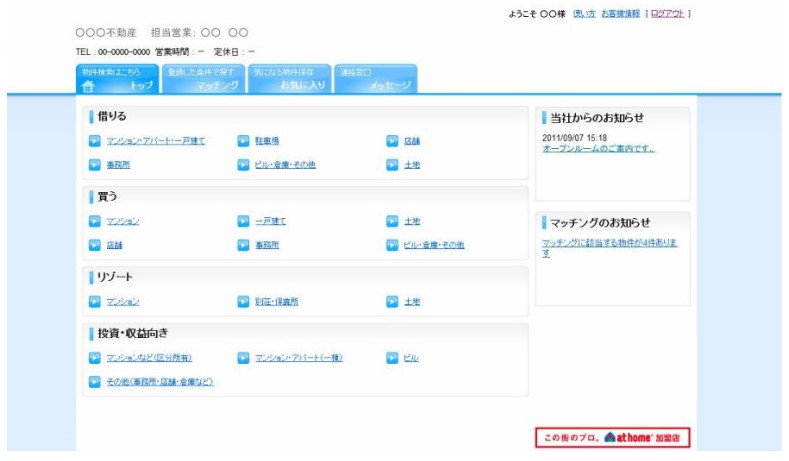Open 事務所 text link under 買う
Screen dimensions: 789x461
click(267, 245)
